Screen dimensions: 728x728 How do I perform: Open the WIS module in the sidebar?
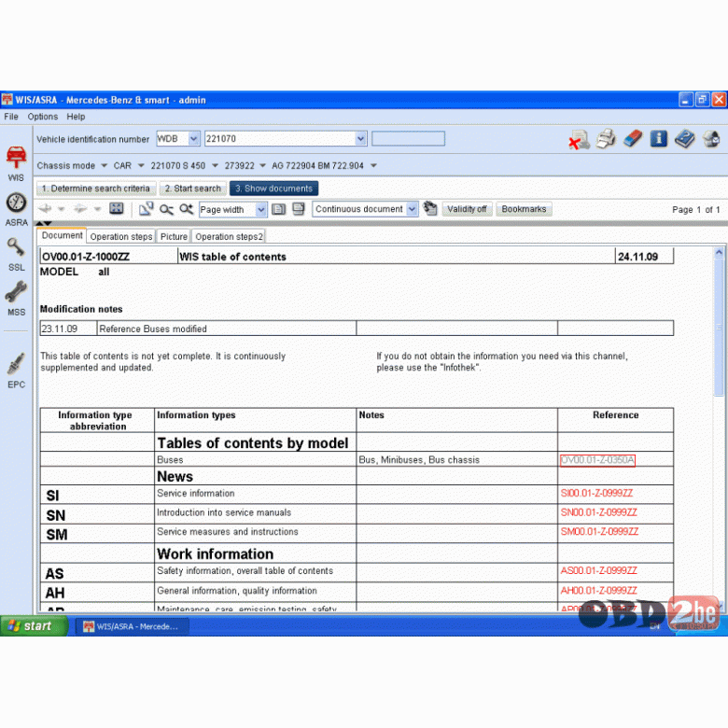(16, 163)
